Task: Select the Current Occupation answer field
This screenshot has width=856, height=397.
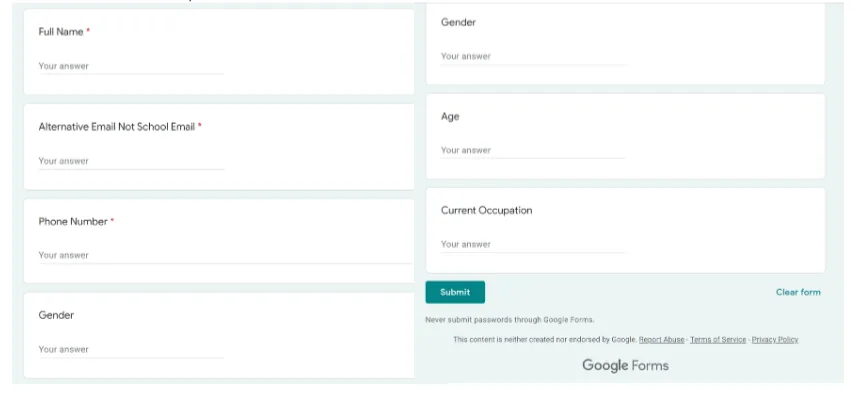Action: click(x=533, y=244)
